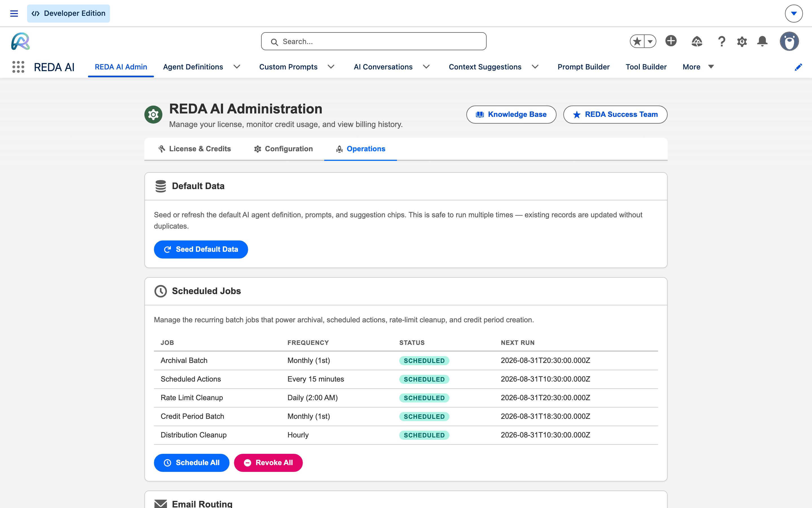Click the Schedule All button
This screenshot has width=812, height=508.
[x=191, y=463]
